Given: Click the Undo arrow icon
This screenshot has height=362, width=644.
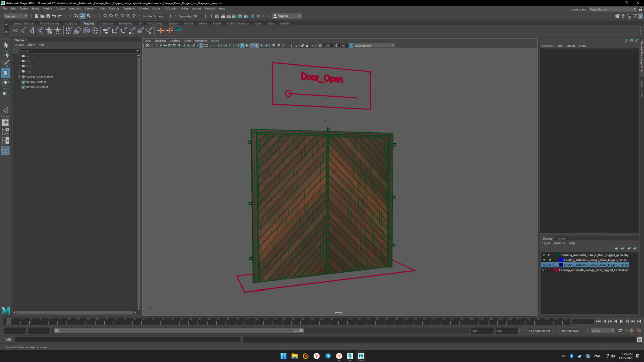Looking at the screenshot, I should tap(54, 16).
